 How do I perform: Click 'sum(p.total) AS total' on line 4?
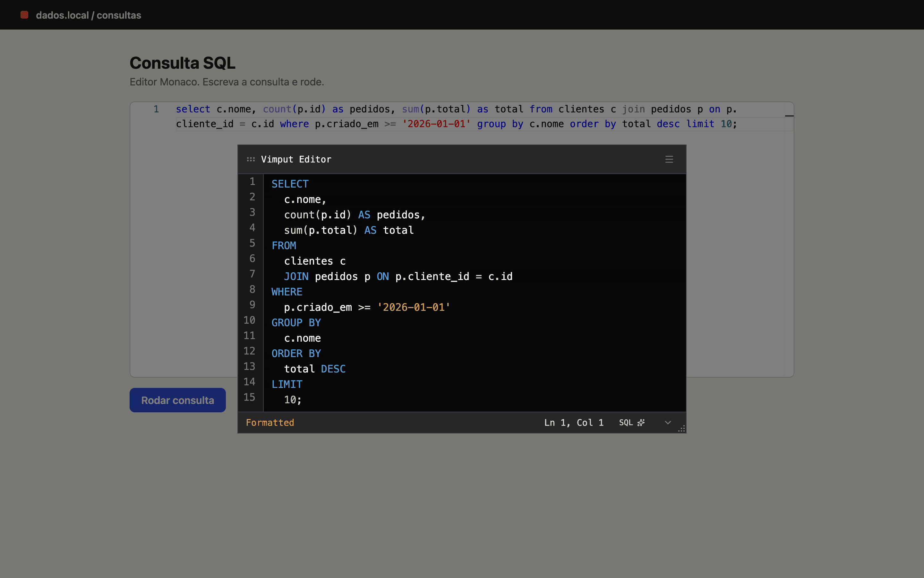pos(349,230)
